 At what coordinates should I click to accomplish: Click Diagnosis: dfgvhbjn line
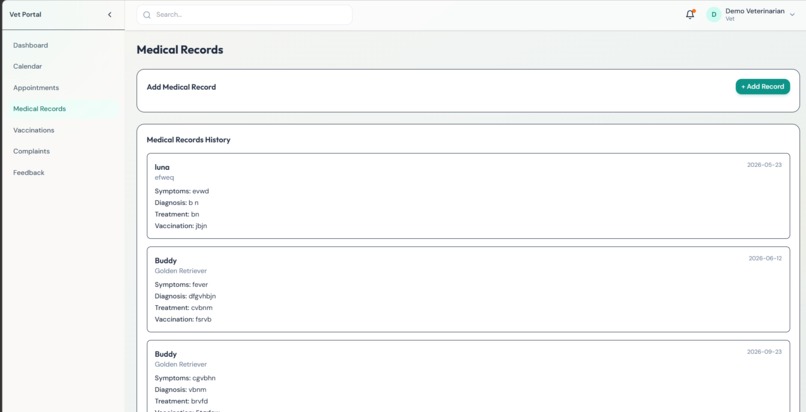point(186,296)
